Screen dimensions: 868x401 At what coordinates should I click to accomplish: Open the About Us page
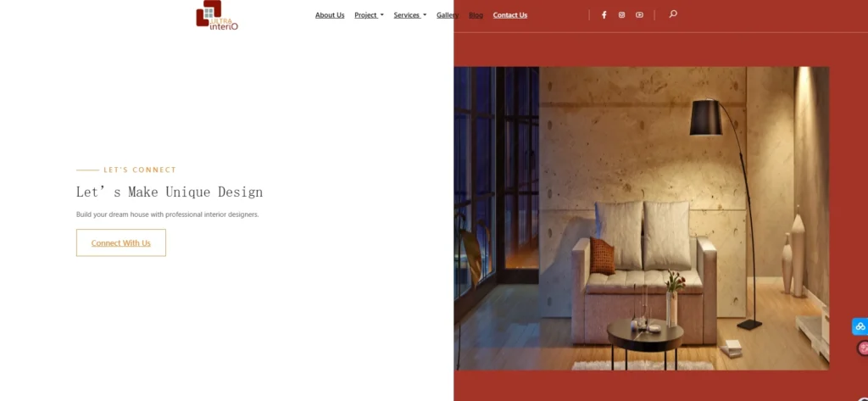[x=330, y=15]
